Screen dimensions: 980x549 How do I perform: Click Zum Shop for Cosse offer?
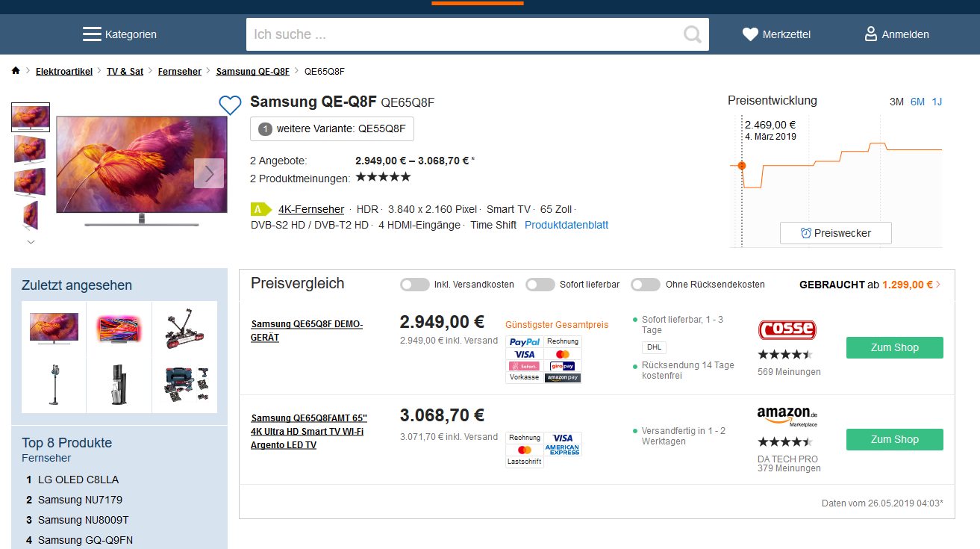(894, 347)
